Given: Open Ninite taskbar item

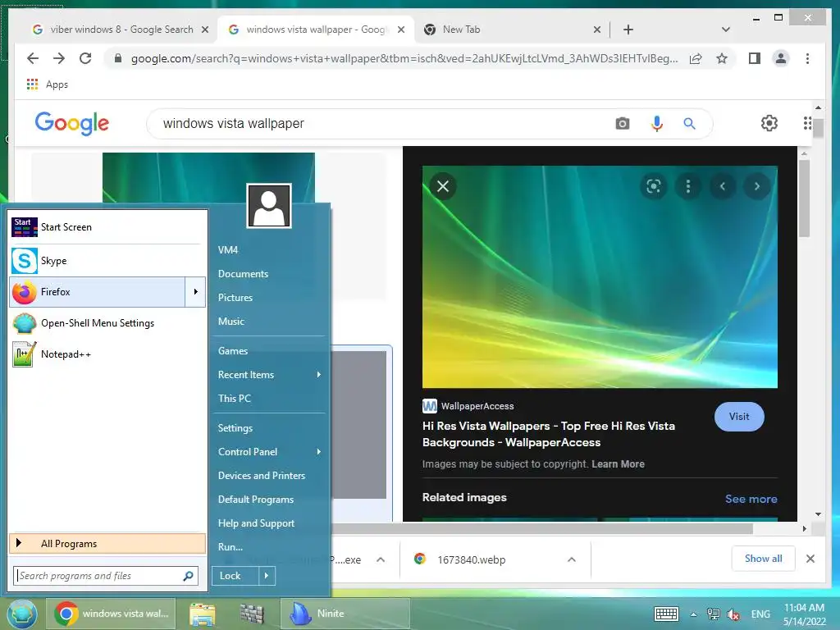Looking at the screenshot, I should tap(345, 614).
